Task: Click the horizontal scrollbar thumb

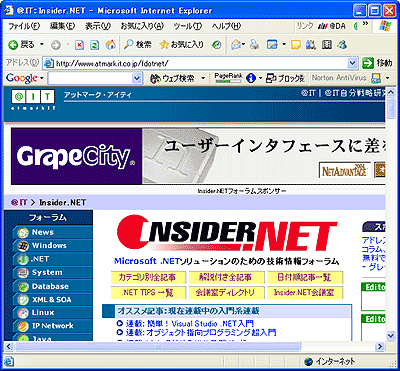Action: 157,346
